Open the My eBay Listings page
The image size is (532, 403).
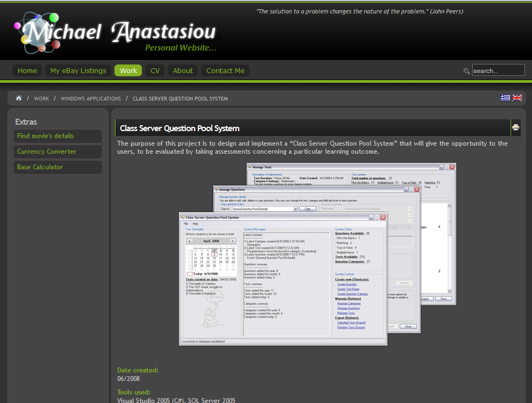point(78,70)
